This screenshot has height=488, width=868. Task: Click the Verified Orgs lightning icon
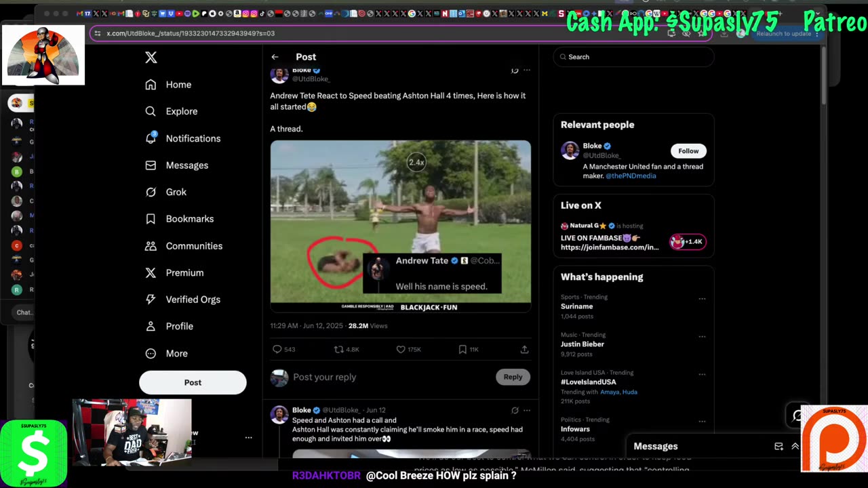click(151, 300)
